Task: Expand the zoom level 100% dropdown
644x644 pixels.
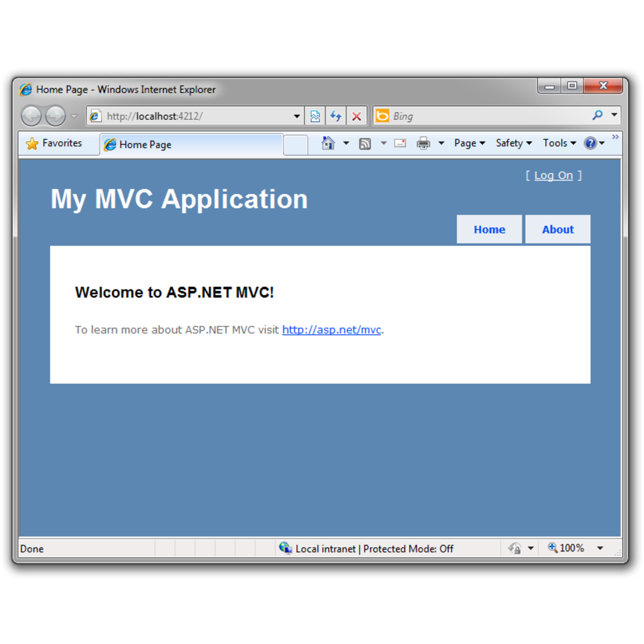Action: [x=600, y=548]
